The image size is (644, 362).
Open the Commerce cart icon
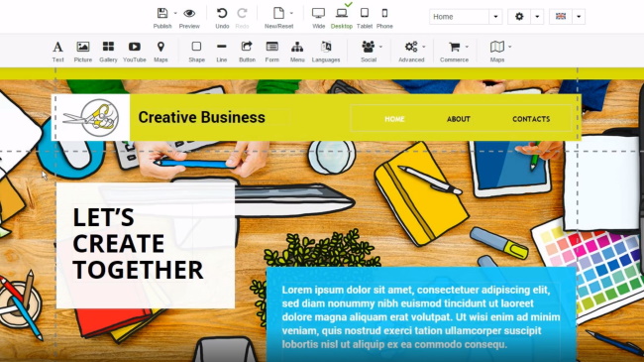[x=454, y=47]
